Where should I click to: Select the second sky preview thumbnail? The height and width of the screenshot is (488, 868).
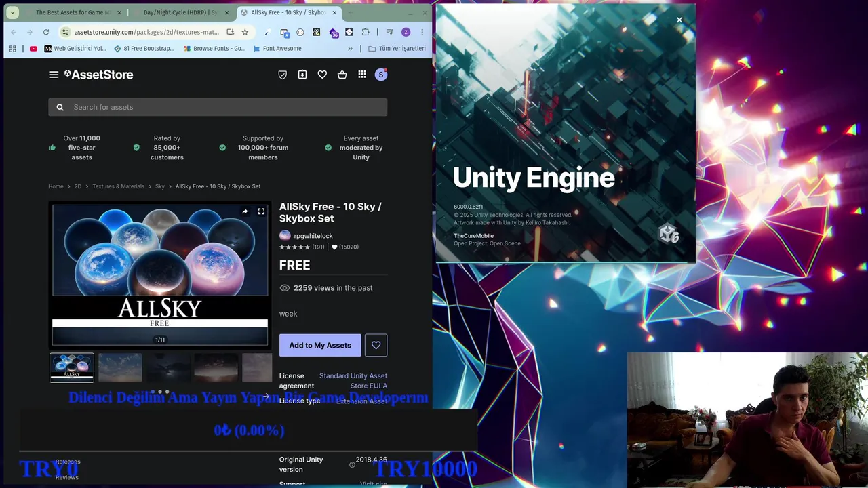click(120, 367)
